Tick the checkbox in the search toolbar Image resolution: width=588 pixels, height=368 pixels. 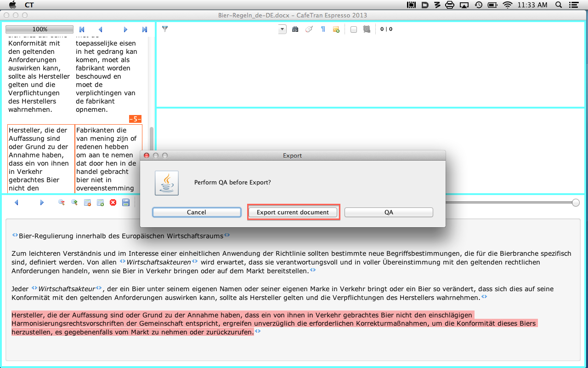tap(354, 29)
